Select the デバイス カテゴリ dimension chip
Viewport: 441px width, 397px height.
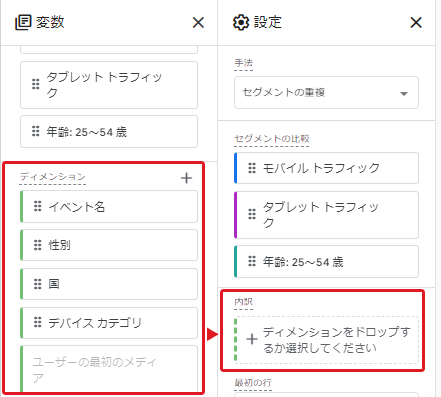click(109, 323)
